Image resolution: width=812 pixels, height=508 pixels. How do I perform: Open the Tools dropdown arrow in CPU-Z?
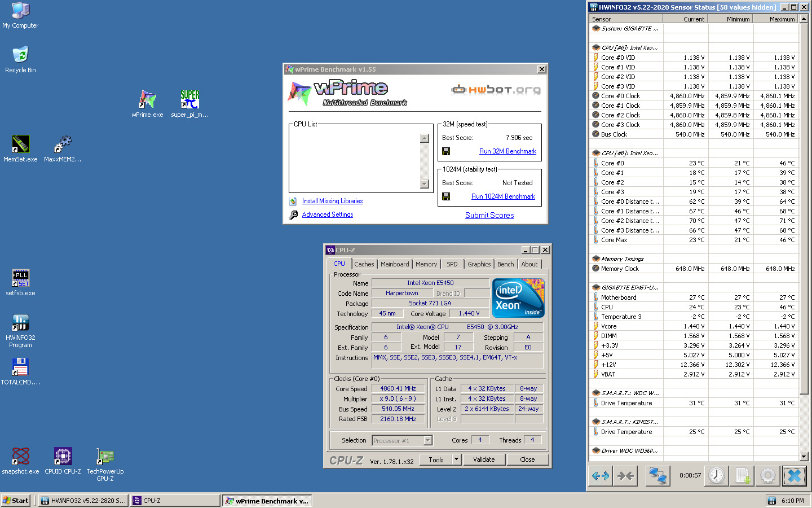(x=457, y=459)
